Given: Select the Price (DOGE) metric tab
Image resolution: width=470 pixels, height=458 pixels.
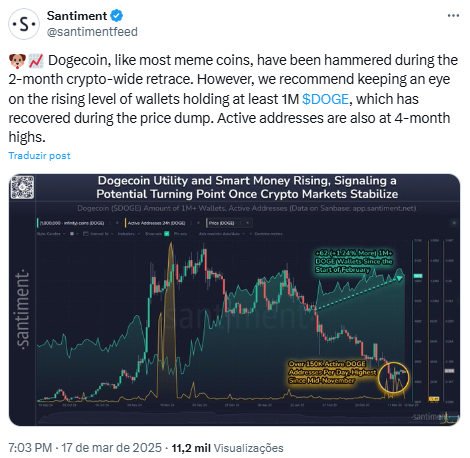Looking at the screenshot, I should pos(221,223).
